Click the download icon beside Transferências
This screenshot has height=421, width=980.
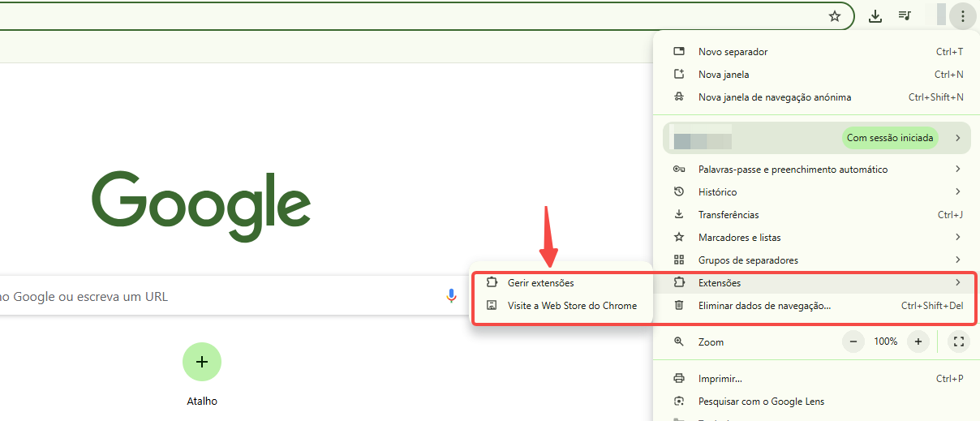point(679,214)
